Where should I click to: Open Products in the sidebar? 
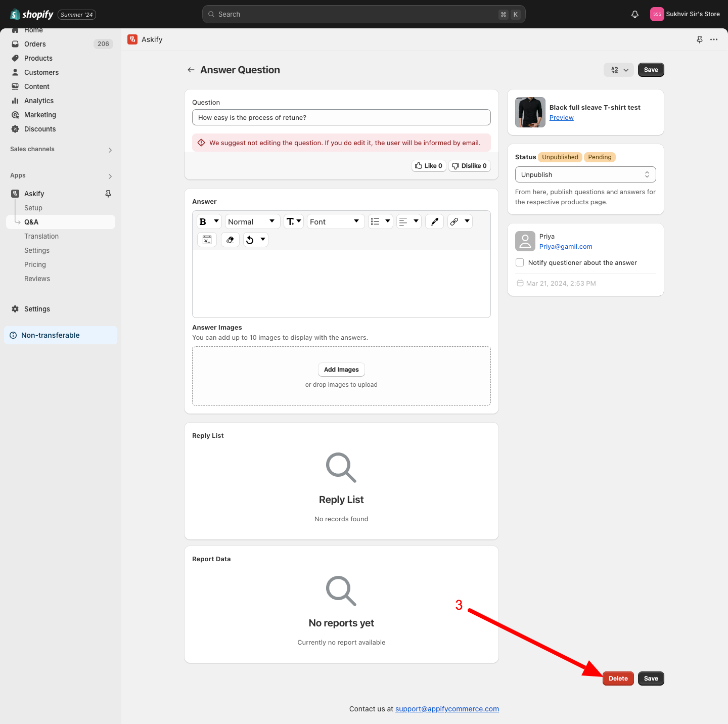61,58
